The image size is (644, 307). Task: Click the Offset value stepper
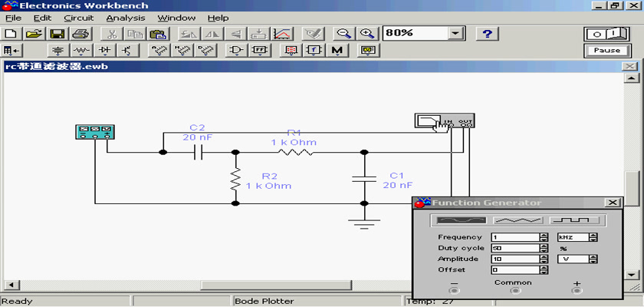[544, 270]
